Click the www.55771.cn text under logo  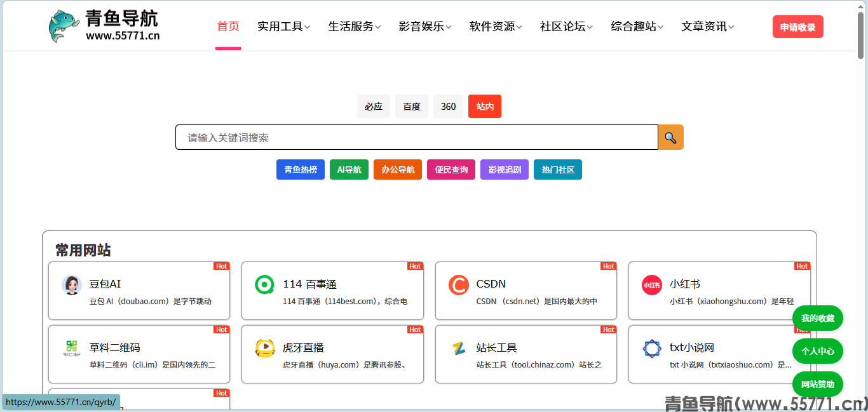[x=123, y=36]
